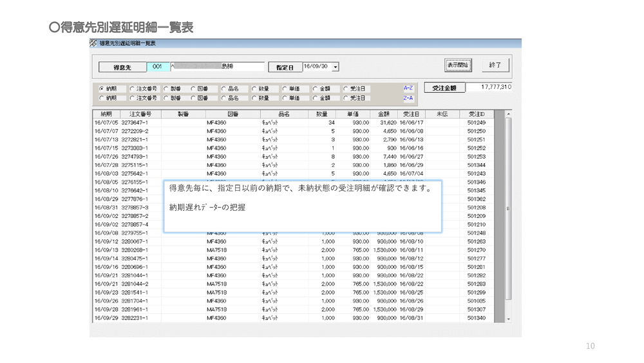Viewport: 644px width, 363px height.
Task: Click the customer code field 001
Action: coord(158,66)
